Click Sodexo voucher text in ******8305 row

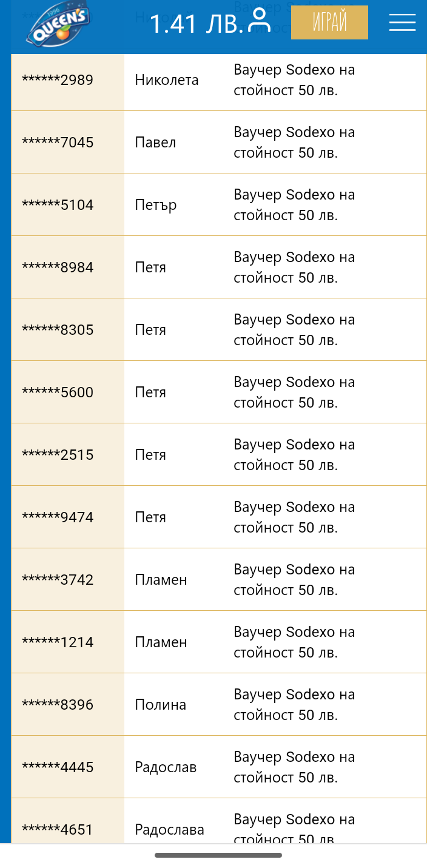(x=294, y=329)
